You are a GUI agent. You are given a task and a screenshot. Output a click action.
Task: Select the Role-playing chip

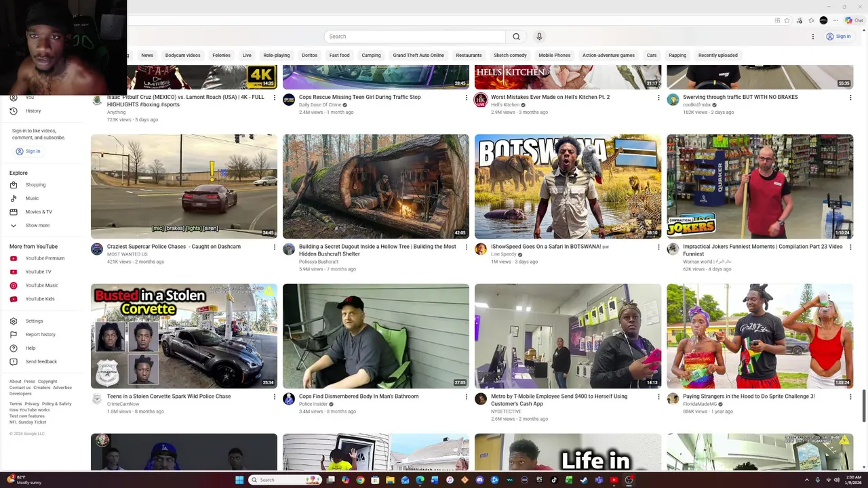277,56
